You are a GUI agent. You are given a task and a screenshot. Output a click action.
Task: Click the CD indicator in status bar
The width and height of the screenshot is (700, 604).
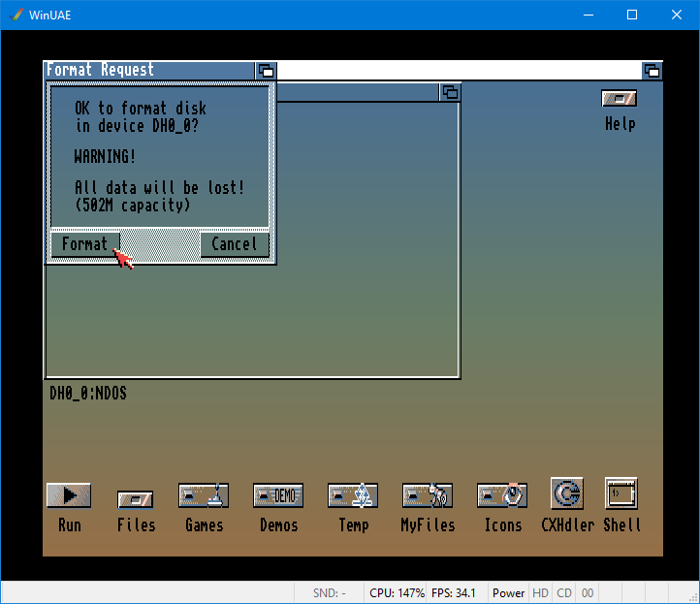click(x=564, y=592)
